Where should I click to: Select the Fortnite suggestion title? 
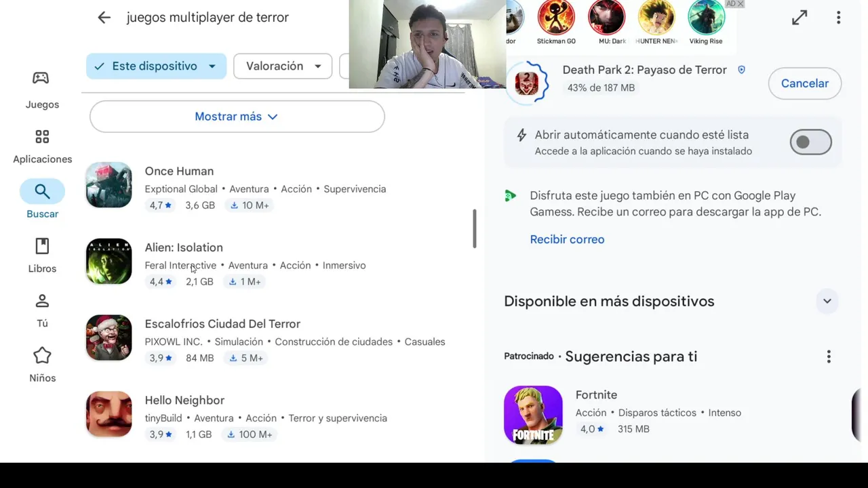coord(596,395)
